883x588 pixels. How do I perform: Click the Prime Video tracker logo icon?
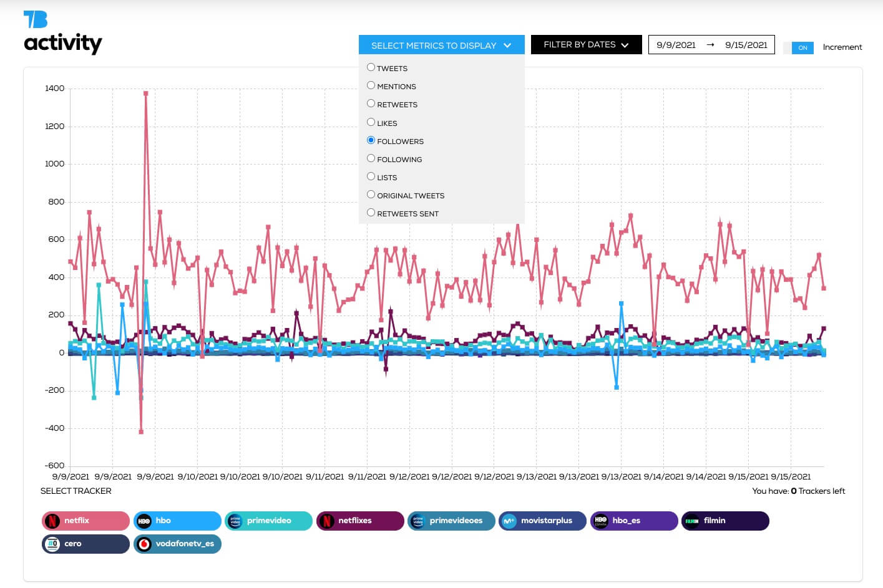pyautogui.click(x=235, y=521)
